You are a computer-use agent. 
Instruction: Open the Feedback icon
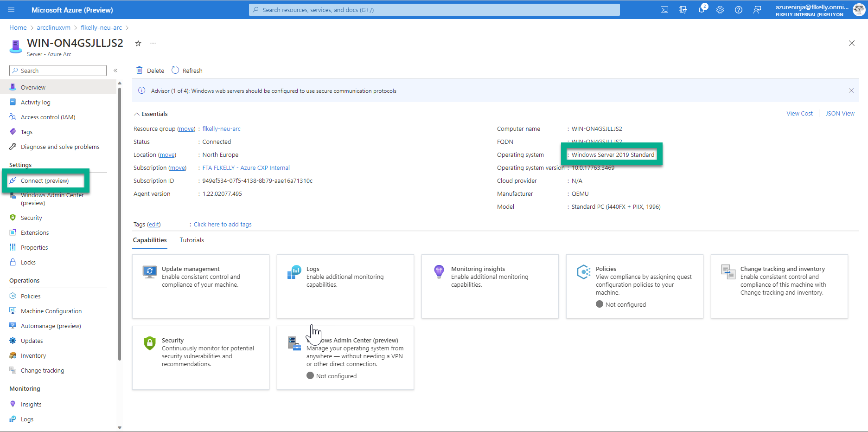pos(757,10)
